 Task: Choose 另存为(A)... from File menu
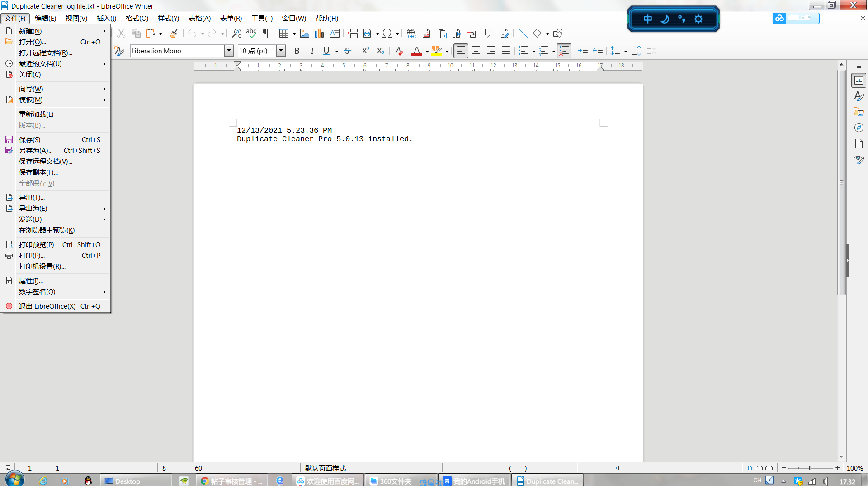[56, 151]
